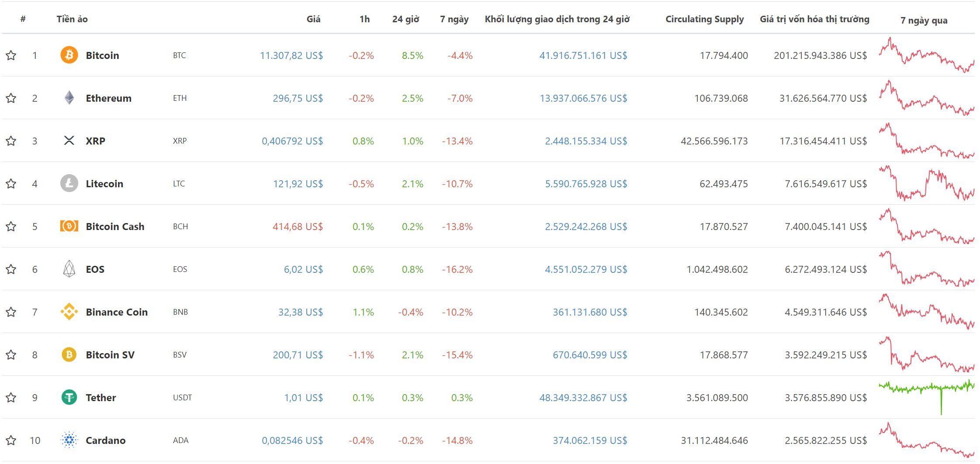This screenshot has width=980, height=464.
Task: Click Ethereum price 296,75 US$
Action: coord(298,98)
